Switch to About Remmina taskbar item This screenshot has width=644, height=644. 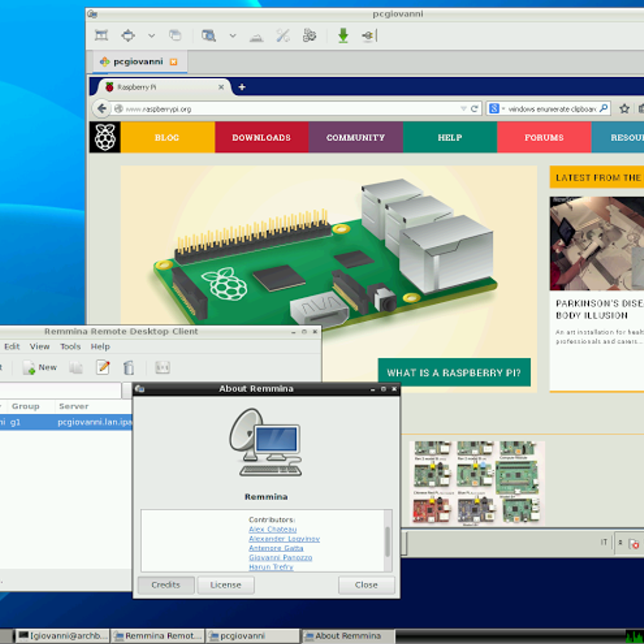(348, 636)
